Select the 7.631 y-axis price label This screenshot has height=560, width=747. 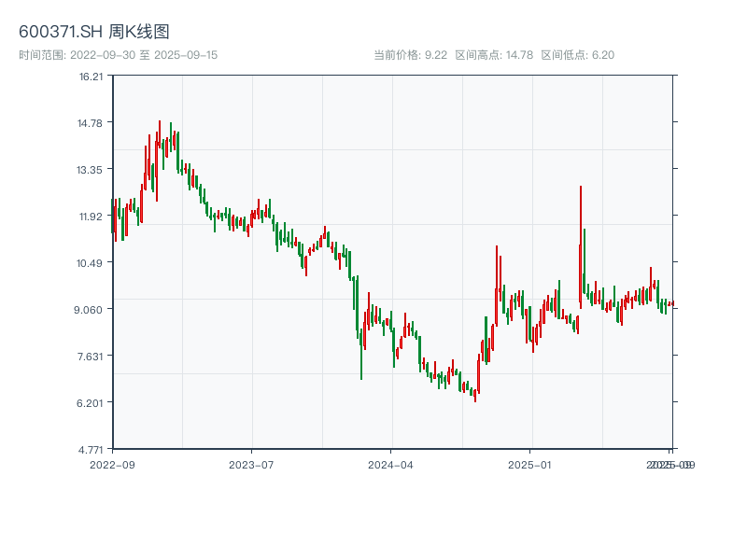pos(91,356)
